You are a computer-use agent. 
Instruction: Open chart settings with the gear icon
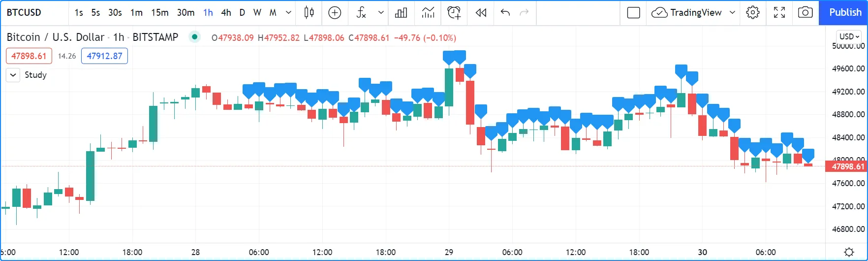pyautogui.click(x=752, y=13)
